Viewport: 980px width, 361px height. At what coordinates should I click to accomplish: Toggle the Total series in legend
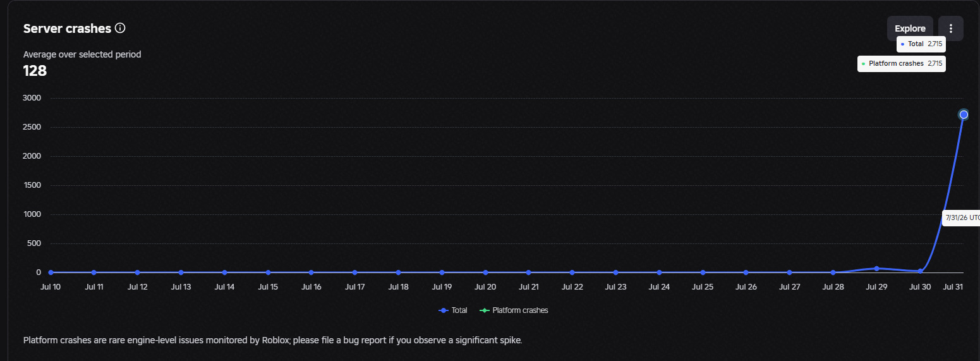coord(453,310)
